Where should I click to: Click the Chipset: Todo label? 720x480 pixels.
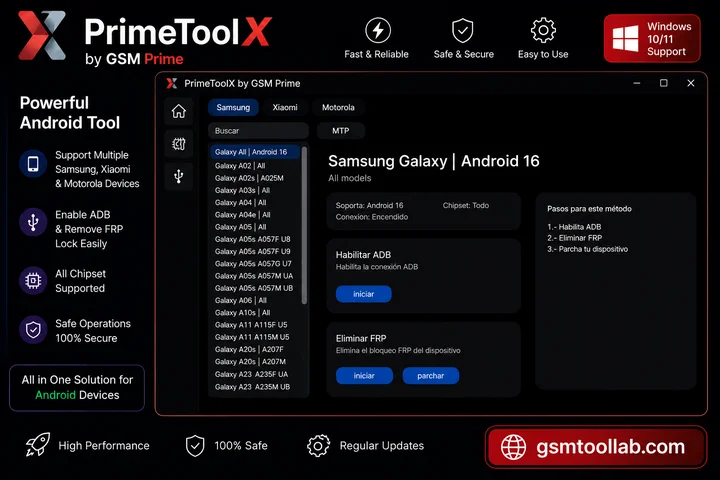click(466, 205)
